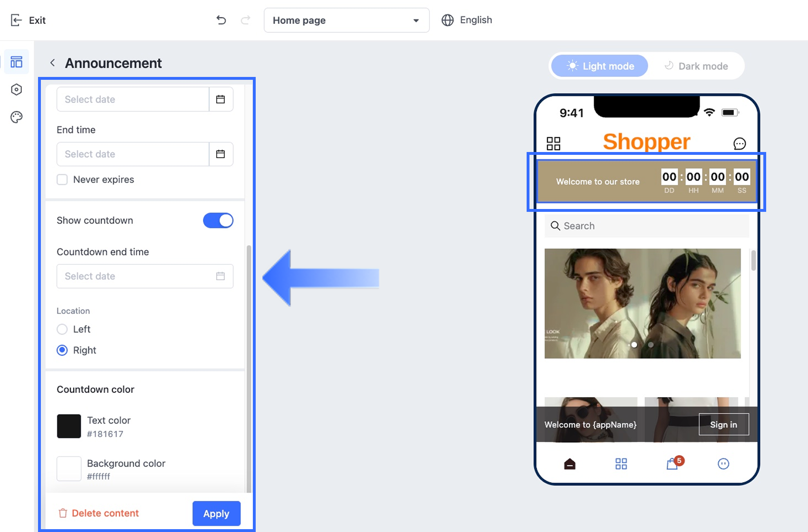This screenshot has width=808, height=532.
Task: Tap the fashion models banner image
Action: (643, 304)
